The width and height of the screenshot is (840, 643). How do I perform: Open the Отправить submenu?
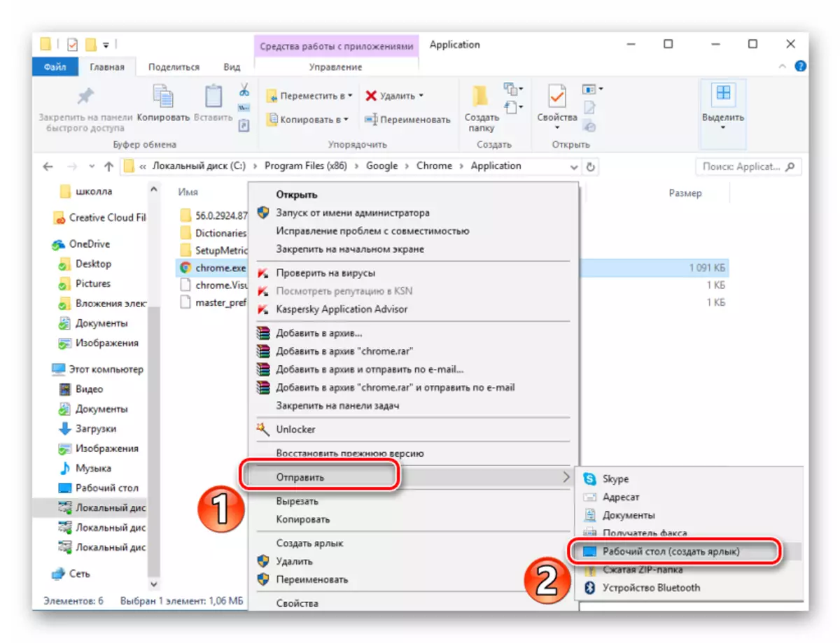(x=414, y=477)
